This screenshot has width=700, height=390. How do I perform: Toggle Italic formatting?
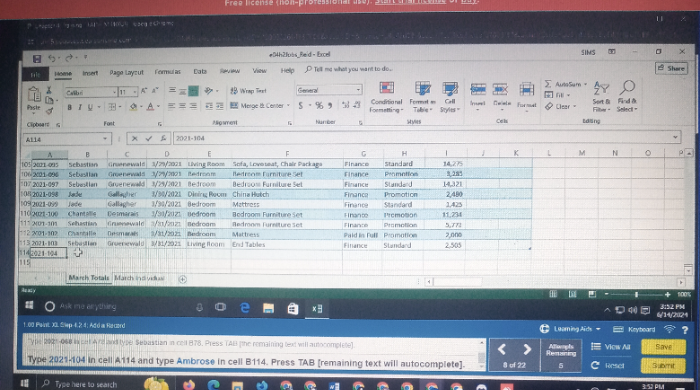point(80,107)
